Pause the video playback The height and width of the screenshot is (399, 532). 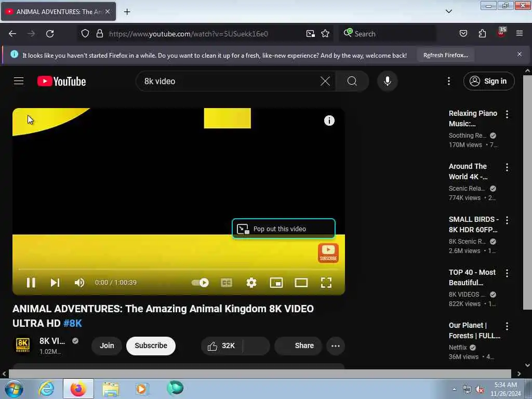click(31, 283)
